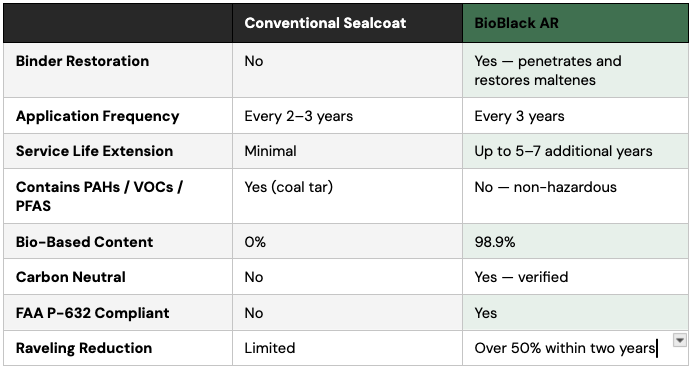Select the FAA P-632 Compliant cell

pos(118,313)
